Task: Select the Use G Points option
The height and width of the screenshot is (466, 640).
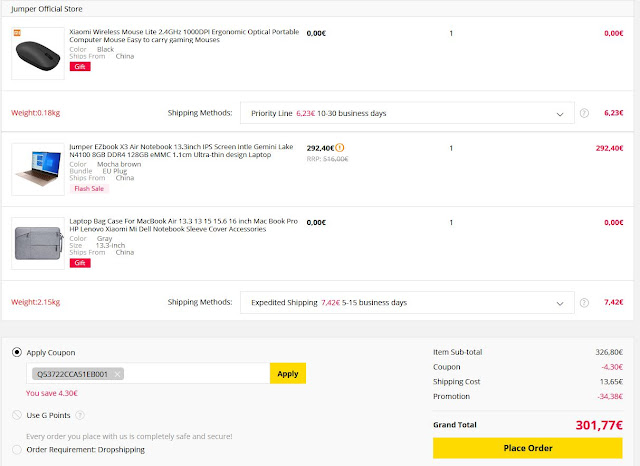Action: [17, 415]
